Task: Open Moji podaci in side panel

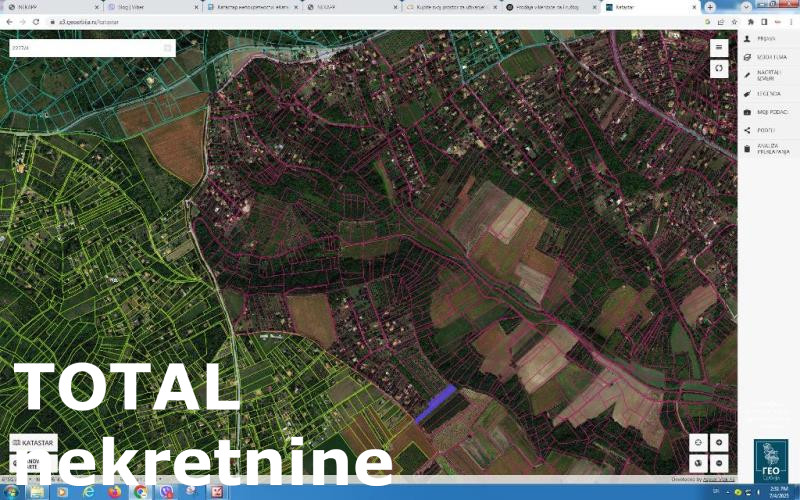Action: (768, 112)
